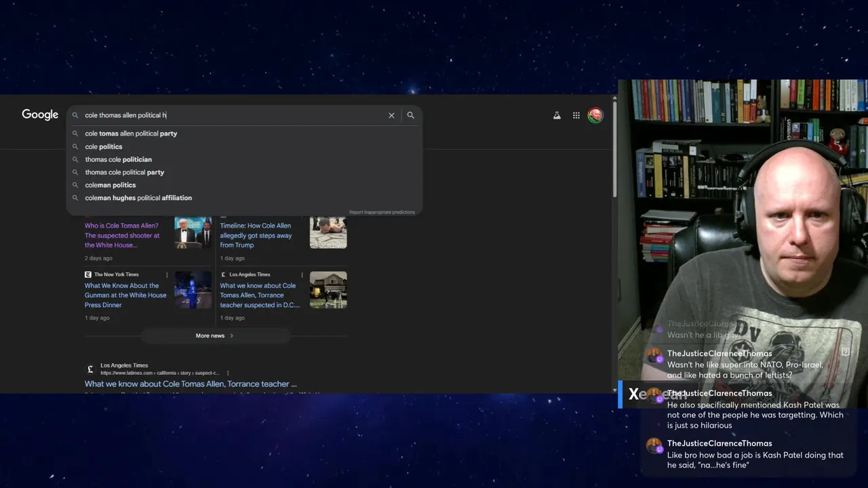The height and width of the screenshot is (488, 868).
Task: Click the latimes.com URL breadcrumb text
Action: (x=160, y=373)
